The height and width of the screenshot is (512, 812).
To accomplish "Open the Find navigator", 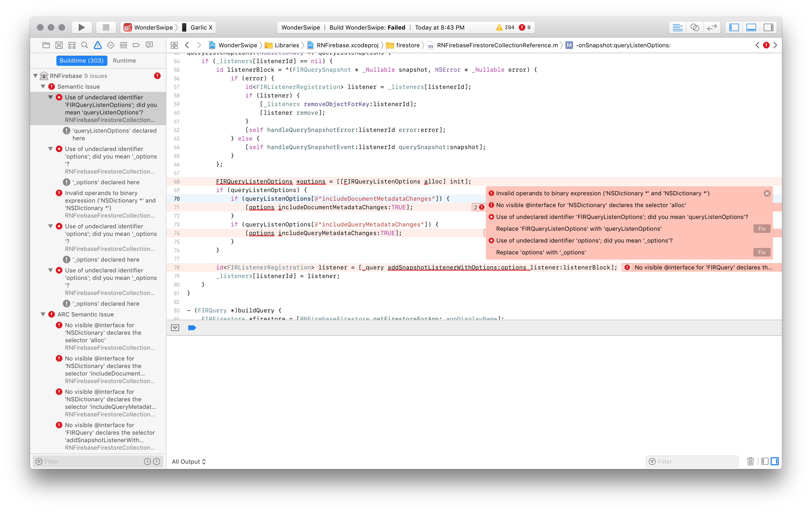I will 85,45.
